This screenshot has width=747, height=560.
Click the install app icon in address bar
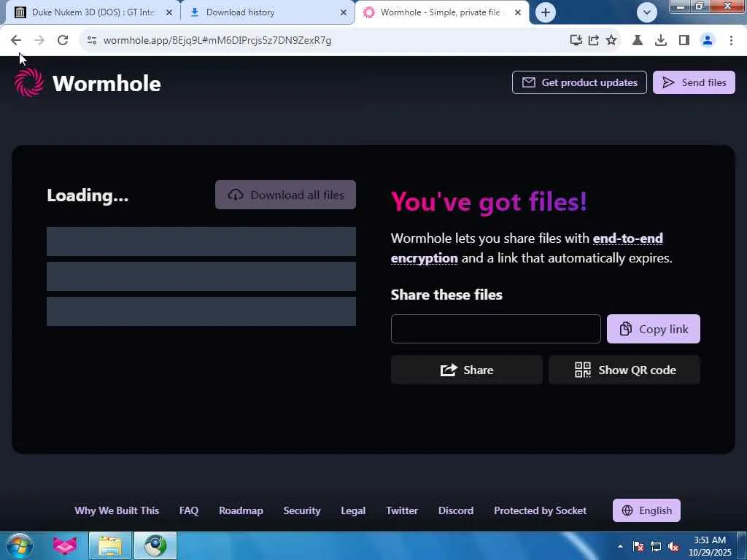(576, 41)
